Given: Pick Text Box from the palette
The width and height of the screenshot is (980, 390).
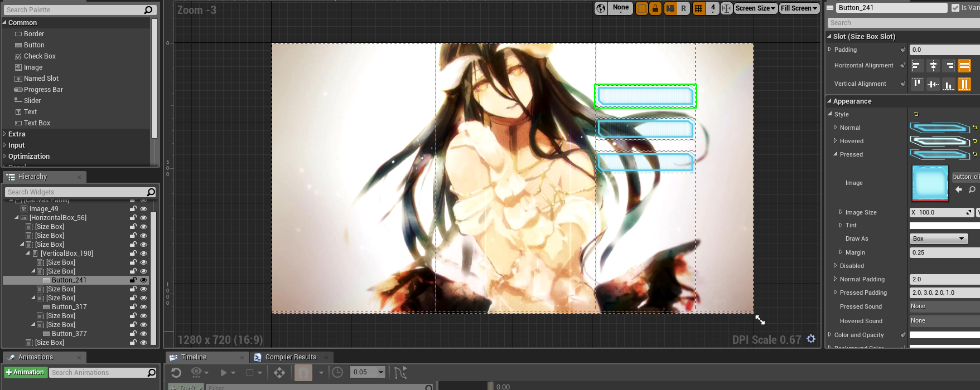Looking at the screenshot, I should point(37,123).
